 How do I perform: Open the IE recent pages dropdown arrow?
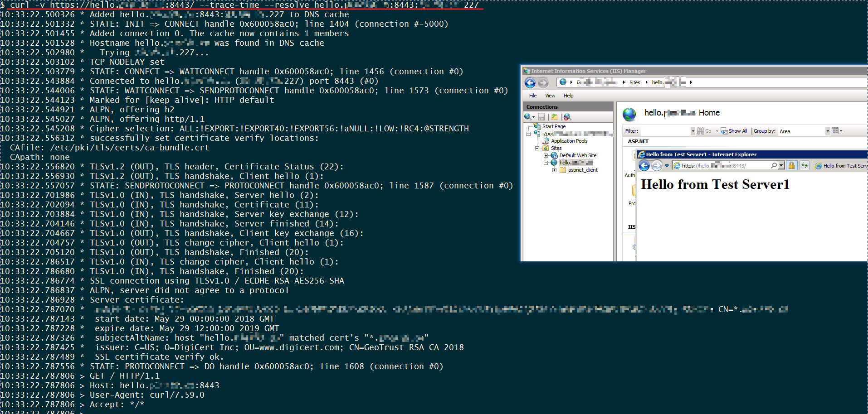click(x=667, y=166)
